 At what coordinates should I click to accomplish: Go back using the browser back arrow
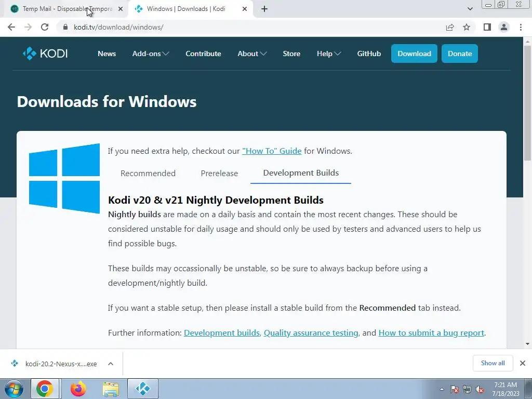point(11,27)
